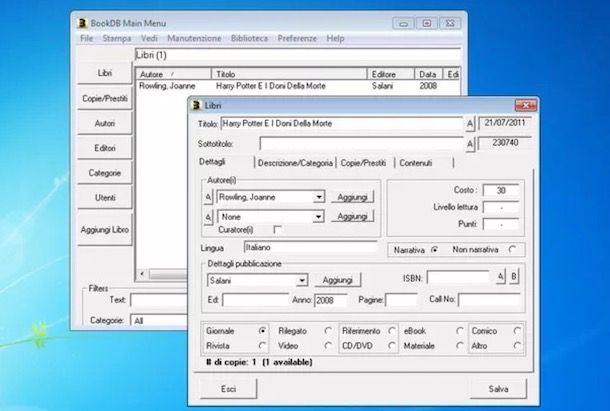Choose the Riferimento media type
This screenshot has width=610, height=411.
tap(392, 331)
